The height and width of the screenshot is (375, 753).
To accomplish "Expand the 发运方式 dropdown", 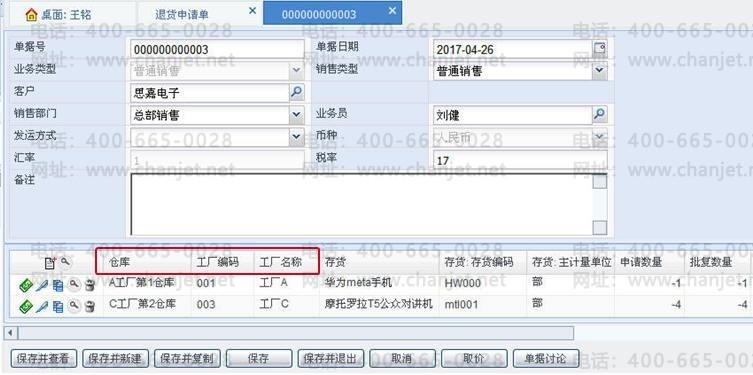I will pyautogui.click(x=296, y=136).
